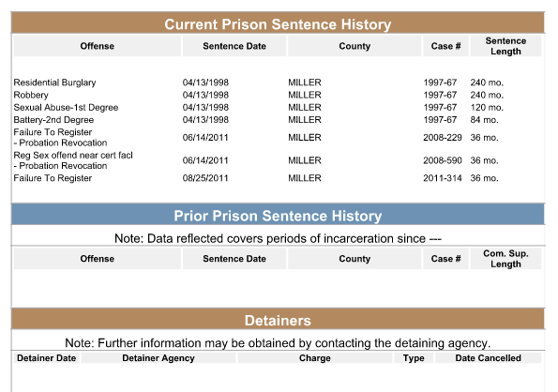Select case number 2011-314
The height and width of the screenshot is (392, 558).
click(443, 178)
